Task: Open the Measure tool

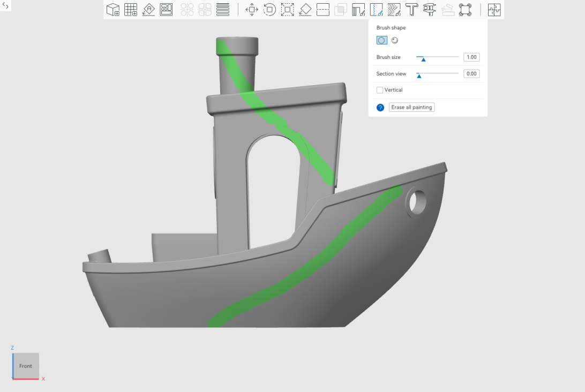Action: pyautogui.click(x=430, y=9)
